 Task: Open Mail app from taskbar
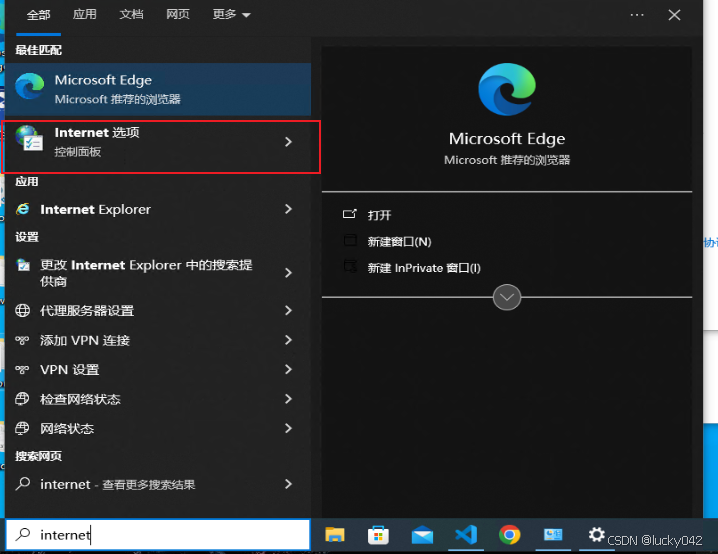pos(422,535)
